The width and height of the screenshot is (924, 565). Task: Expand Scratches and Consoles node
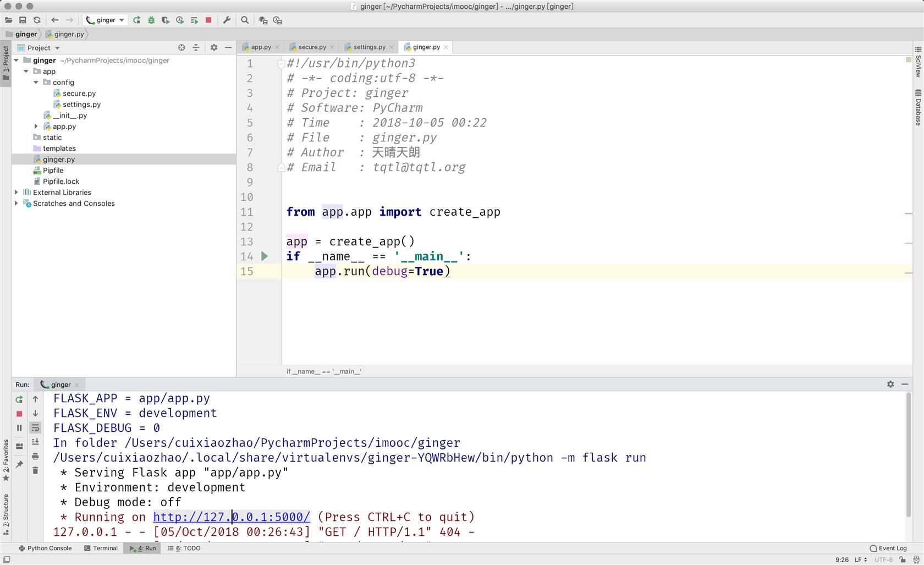click(16, 204)
